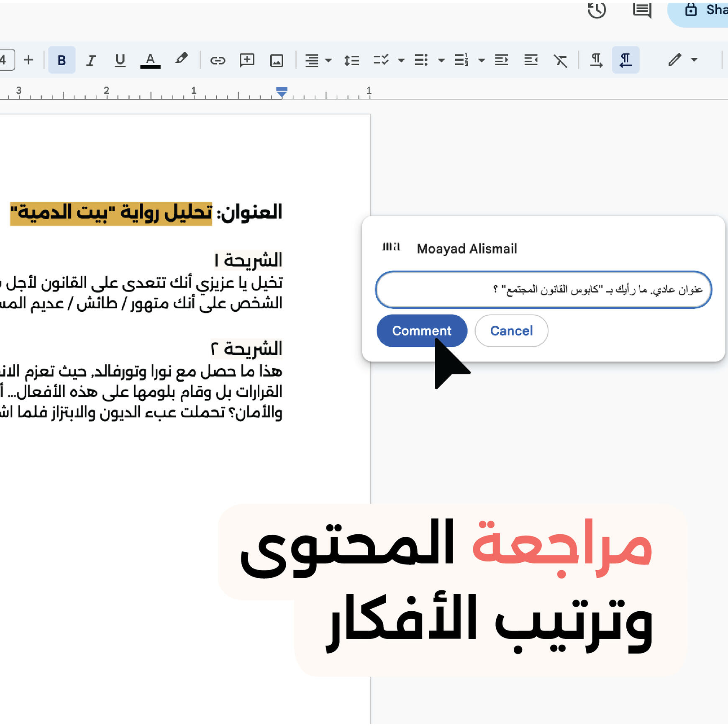728x728 pixels.
Task: Open the text color picker
Action: click(150, 60)
